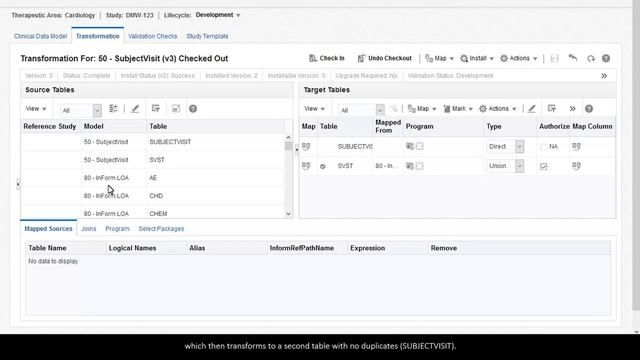Expand the status bar overflow chevron

[x=604, y=76]
